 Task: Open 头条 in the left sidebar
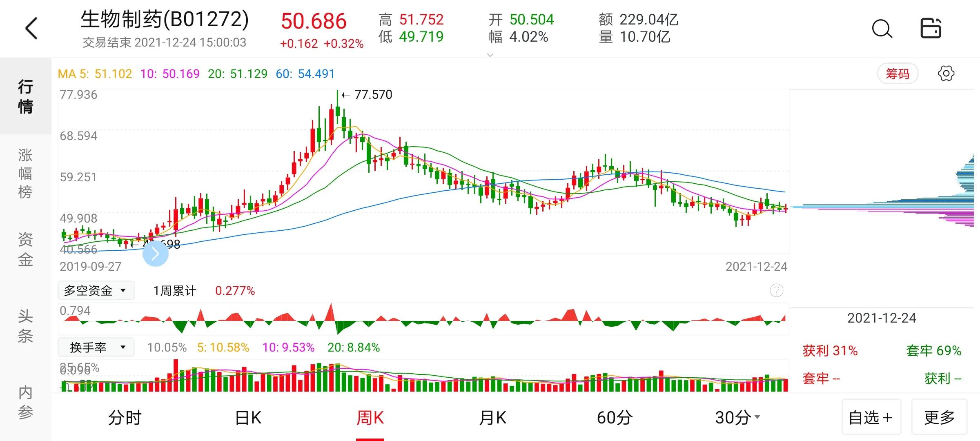25,326
